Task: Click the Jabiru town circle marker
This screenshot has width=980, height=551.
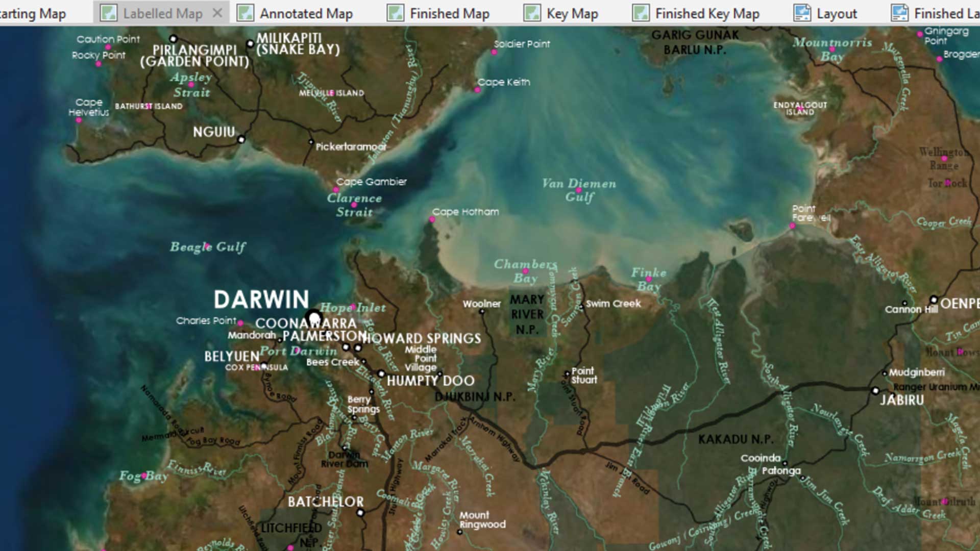Action: (x=875, y=391)
